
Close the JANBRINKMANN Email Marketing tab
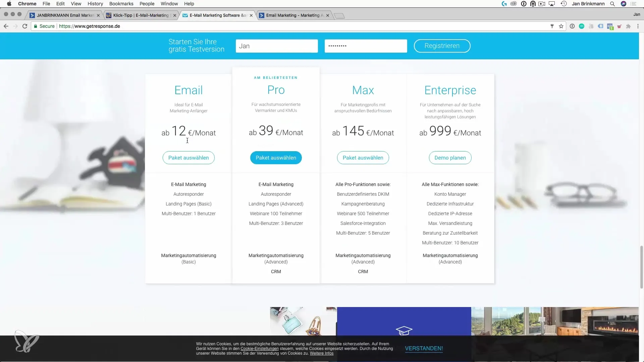pyautogui.click(x=98, y=15)
